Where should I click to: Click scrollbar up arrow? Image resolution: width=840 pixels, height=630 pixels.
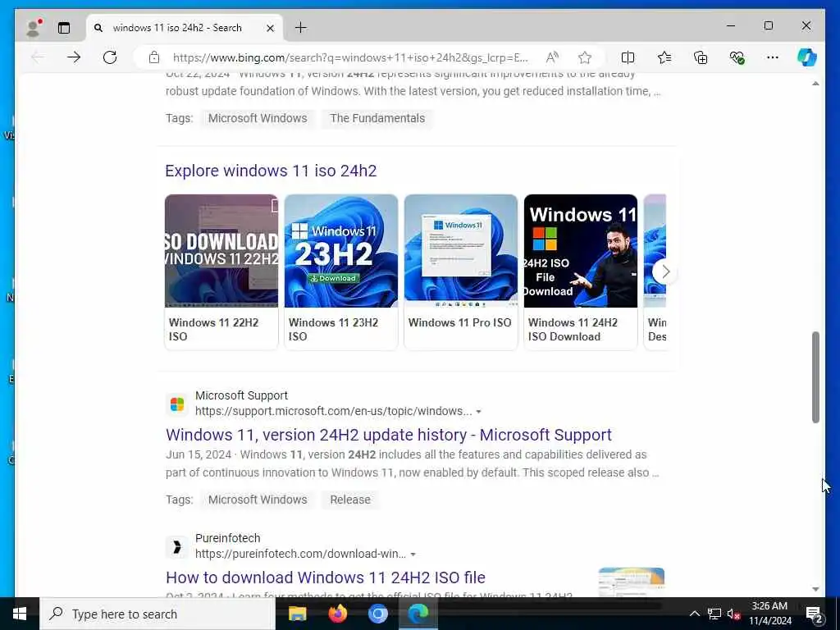pyautogui.click(x=815, y=84)
